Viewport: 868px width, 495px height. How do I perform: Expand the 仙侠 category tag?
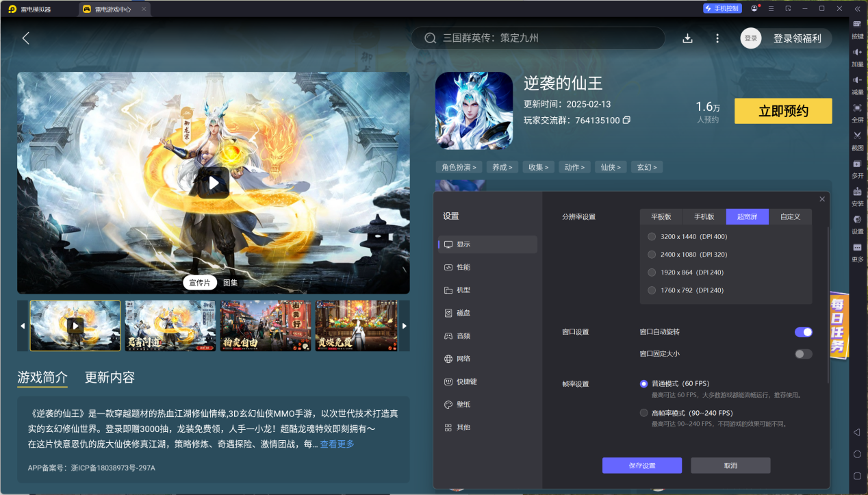610,166
